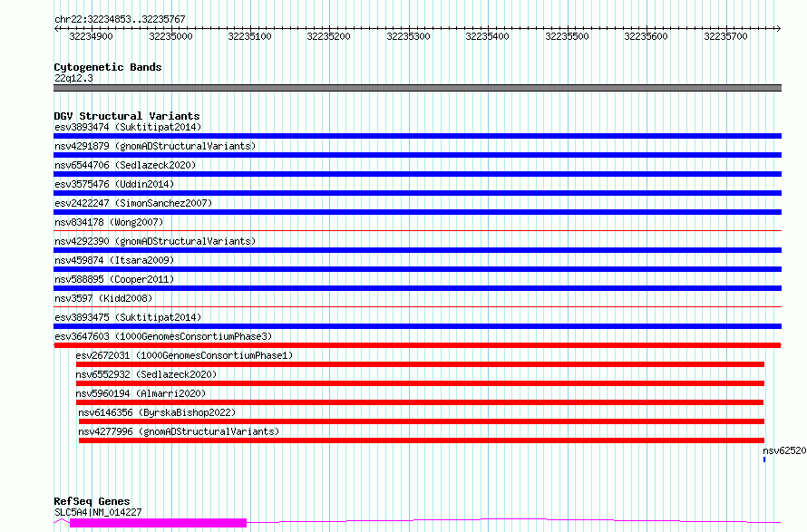Click the magenta SLC5A4 exon block
Screen dimensions: 807x532
pyautogui.click(x=158, y=523)
